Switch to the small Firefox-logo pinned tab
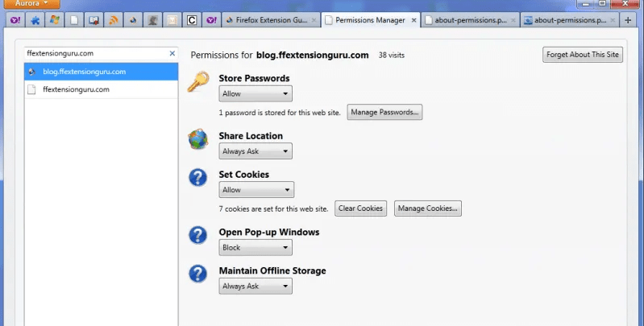 [133, 20]
